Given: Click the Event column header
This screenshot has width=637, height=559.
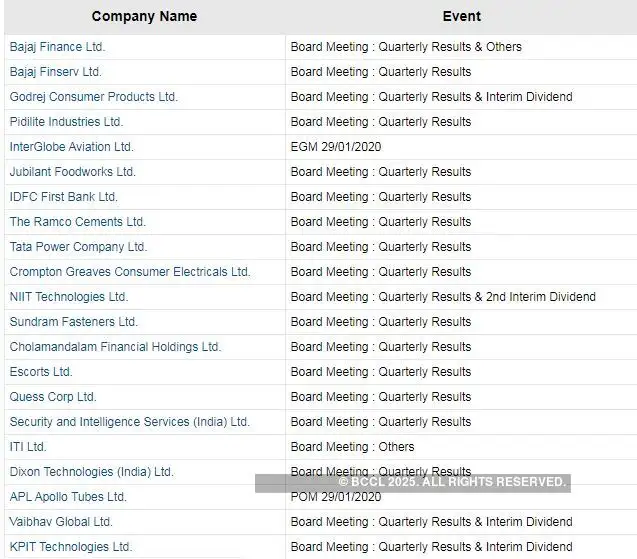Looking at the screenshot, I should tap(462, 16).
